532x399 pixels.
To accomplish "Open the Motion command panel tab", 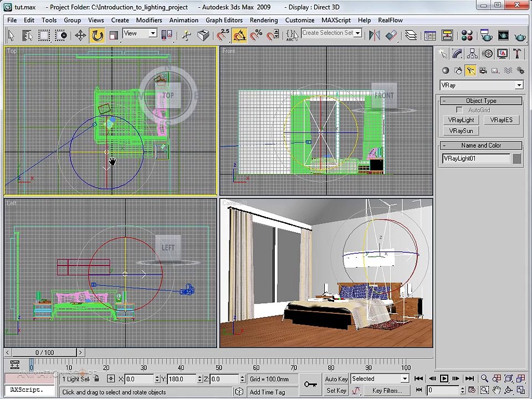I will [488, 54].
